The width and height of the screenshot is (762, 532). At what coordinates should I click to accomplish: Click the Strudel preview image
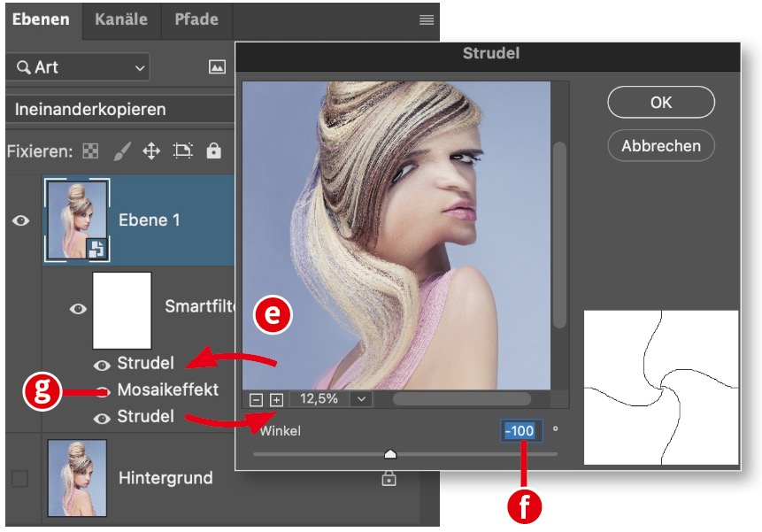396,235
